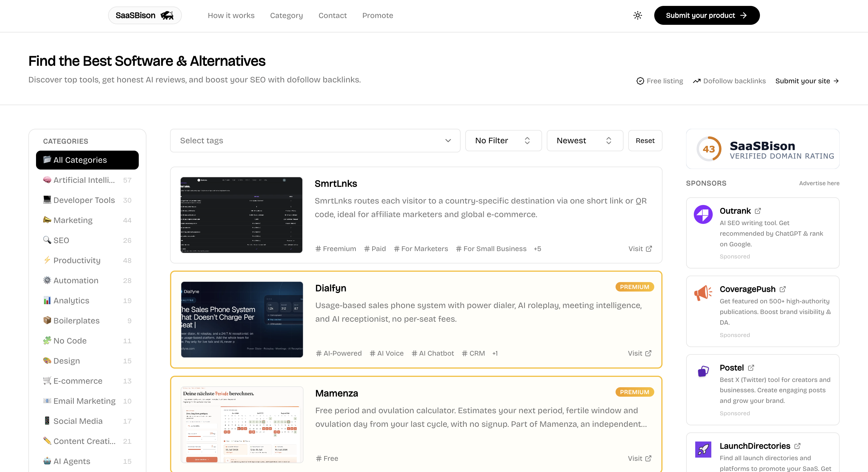This screenshot has height=472, width=868.
Task: Open the No Filter dropdown
Action: click(x=503, y=141)
